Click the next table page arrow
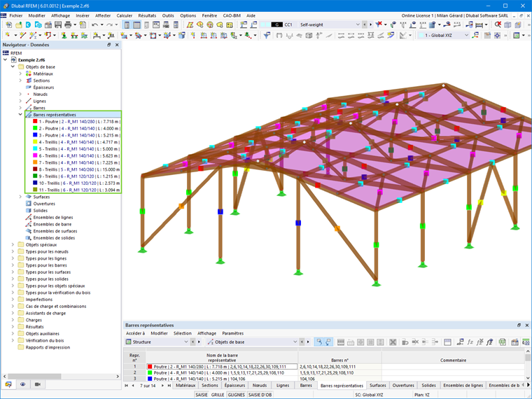Screen dimensions: 532x399 click(x=162, y=386)
